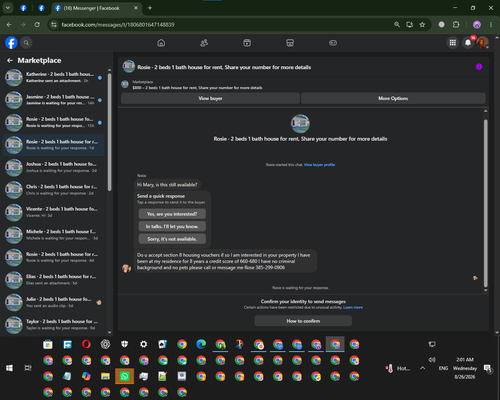Viewport: 500px width, 400px height.
Task: Open the Jasmine conversation
Action: point(53,100)
